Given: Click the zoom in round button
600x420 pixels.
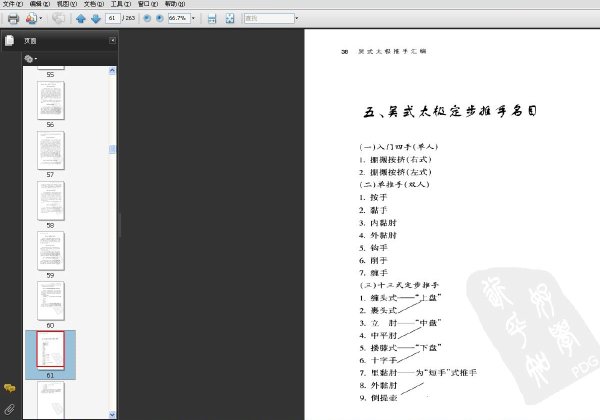Looking at the screenshot, I should pyautogui.click(x=160, y=18).
